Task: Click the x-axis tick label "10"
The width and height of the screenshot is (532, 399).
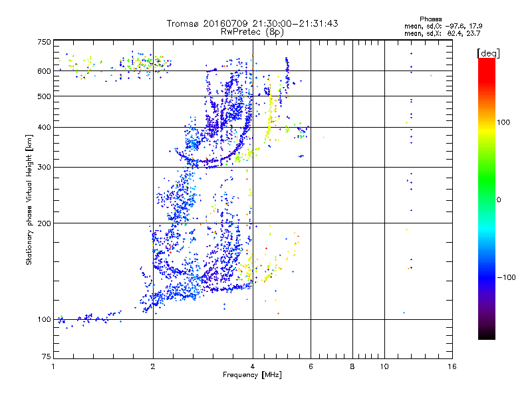Action: [384, 366]
